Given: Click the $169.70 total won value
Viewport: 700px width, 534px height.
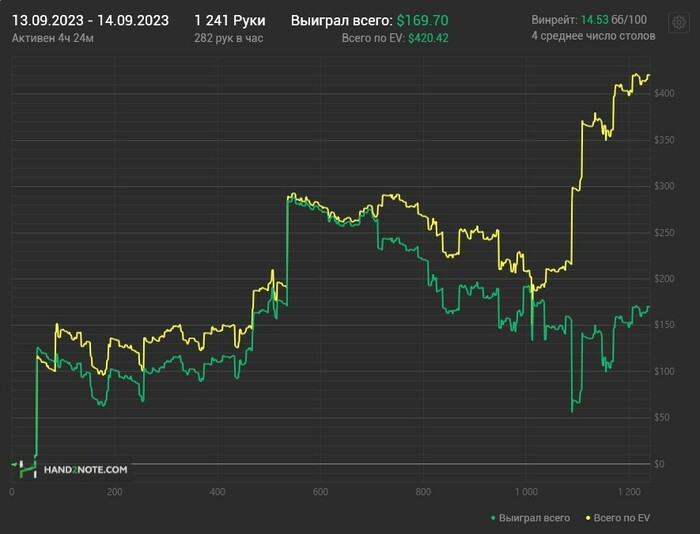Looking at the screenshot, I should 422,21.
